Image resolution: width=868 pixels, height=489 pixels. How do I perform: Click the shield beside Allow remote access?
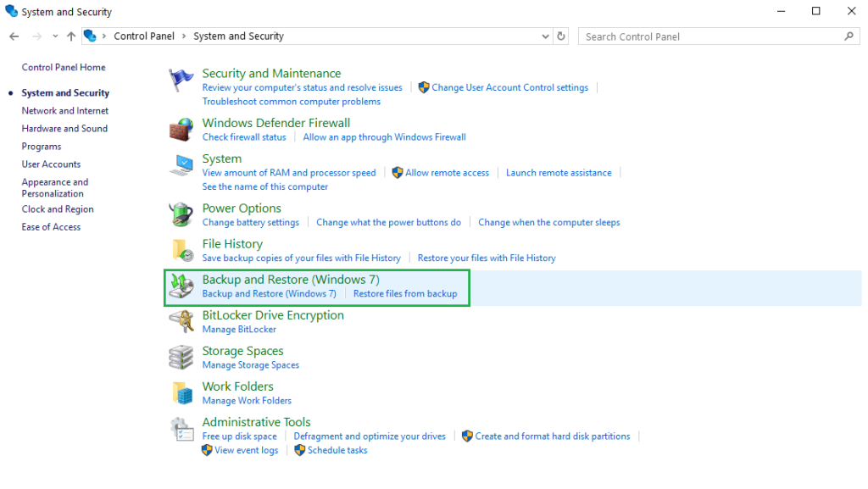pos(398,172)
